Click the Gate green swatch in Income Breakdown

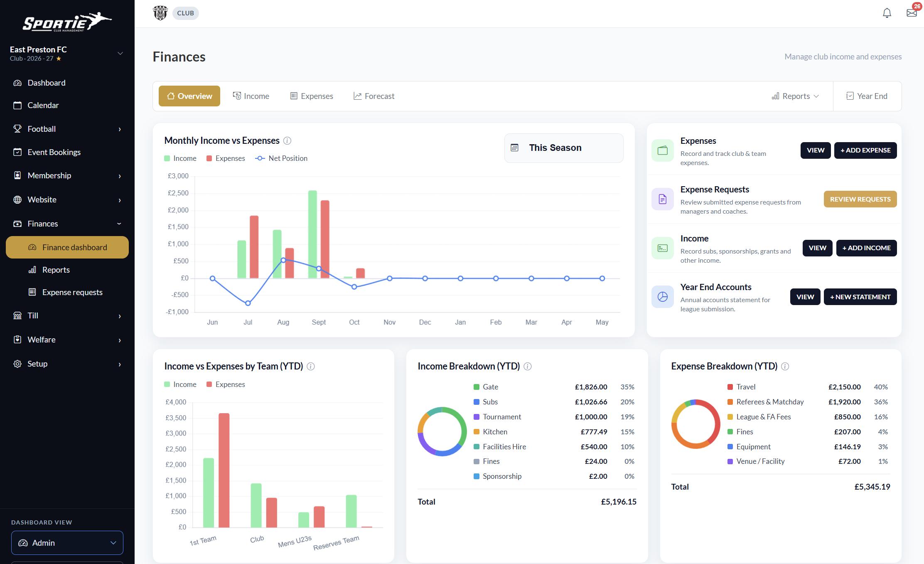pos(477,387)
